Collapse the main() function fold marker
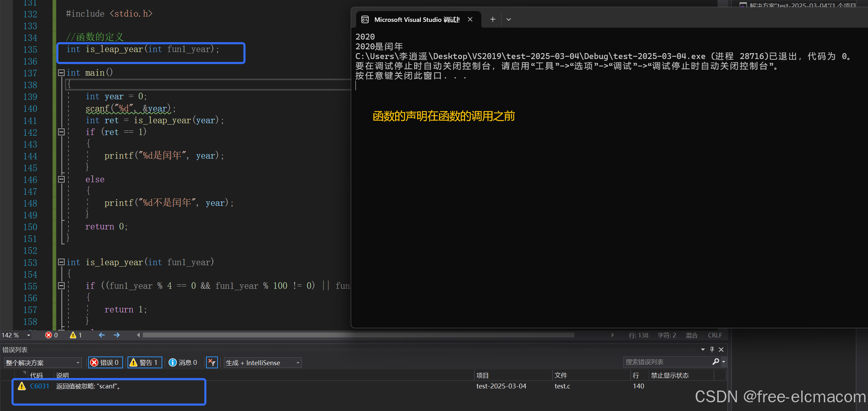This screenshot has width=868, height=411. (x=61, y=73)
